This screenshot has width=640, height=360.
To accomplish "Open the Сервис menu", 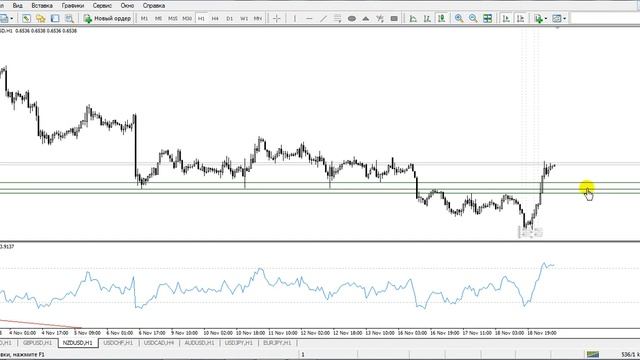I will pyautogui.click(x=102, y=6).
